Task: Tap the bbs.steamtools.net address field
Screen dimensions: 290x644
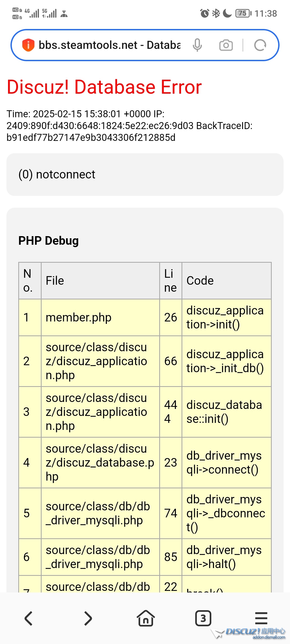Action: click(110, 45)
